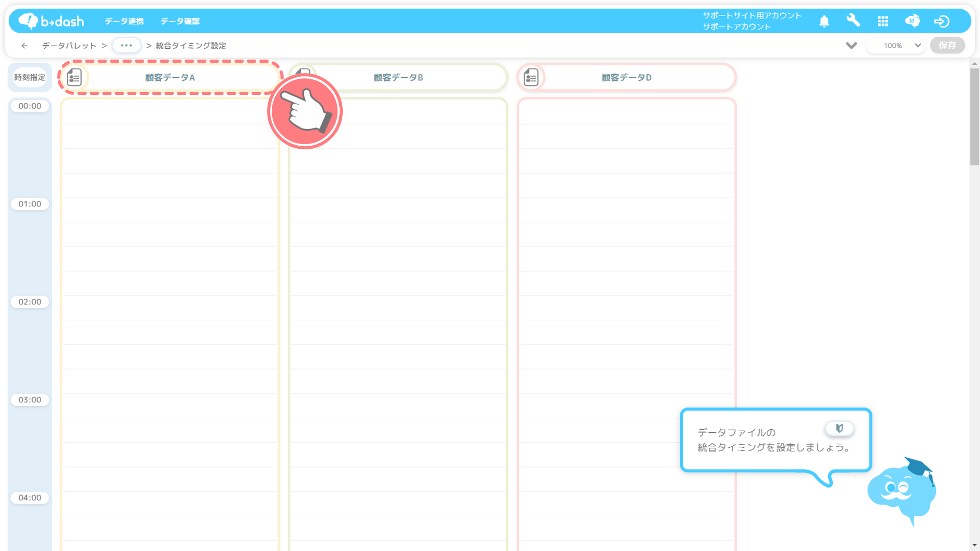
Task: Expand the chevron next to zoom
Action: coord(851,46)
